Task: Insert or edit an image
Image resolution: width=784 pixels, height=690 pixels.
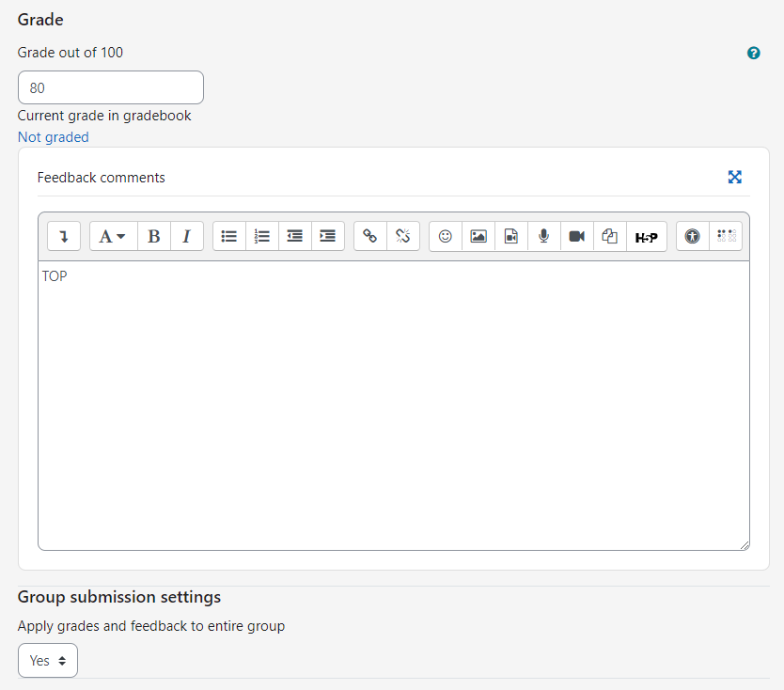Action: pos(478,236)
